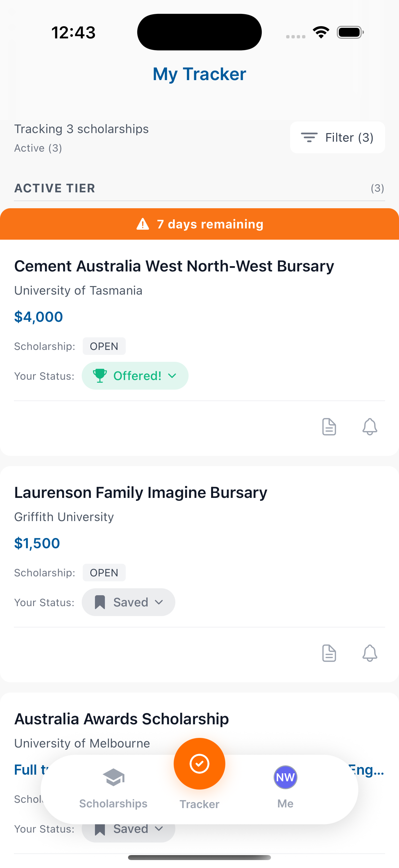Open notes for Cement Australia bursary
The width and height of the screenshot is (399, 868).
pos(329,427)
